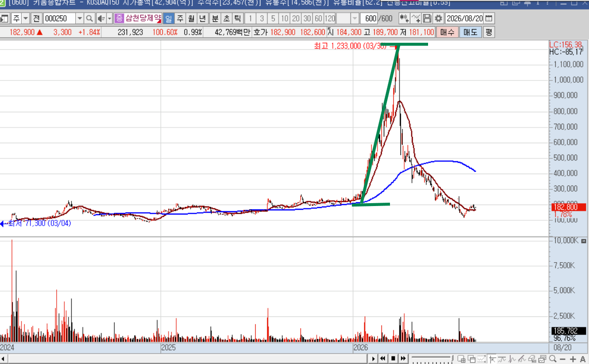Fast-forward the chart replay
The image size is (589, 364).
[x=403, y=358]
